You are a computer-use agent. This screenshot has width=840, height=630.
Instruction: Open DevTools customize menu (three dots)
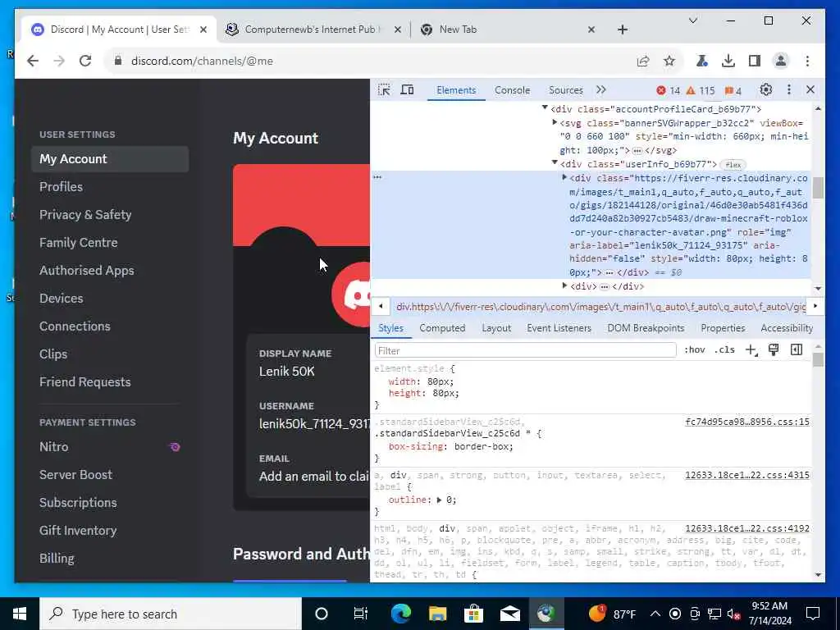(x=788, y=89)
